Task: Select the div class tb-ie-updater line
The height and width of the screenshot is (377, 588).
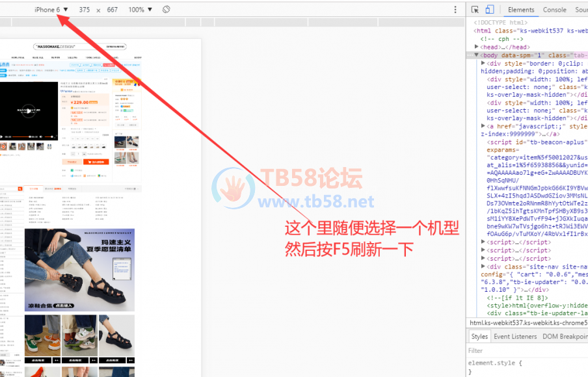Action: (x=537, y=313)
